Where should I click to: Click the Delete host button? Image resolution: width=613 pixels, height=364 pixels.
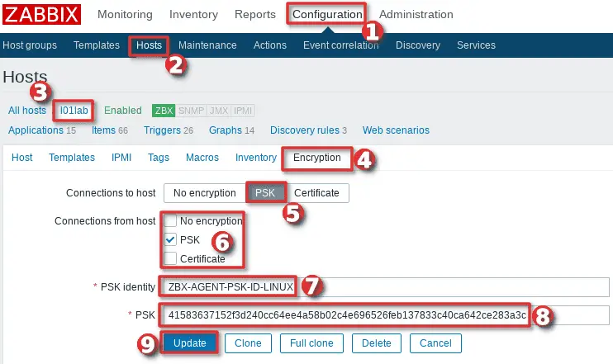(377, 343)
